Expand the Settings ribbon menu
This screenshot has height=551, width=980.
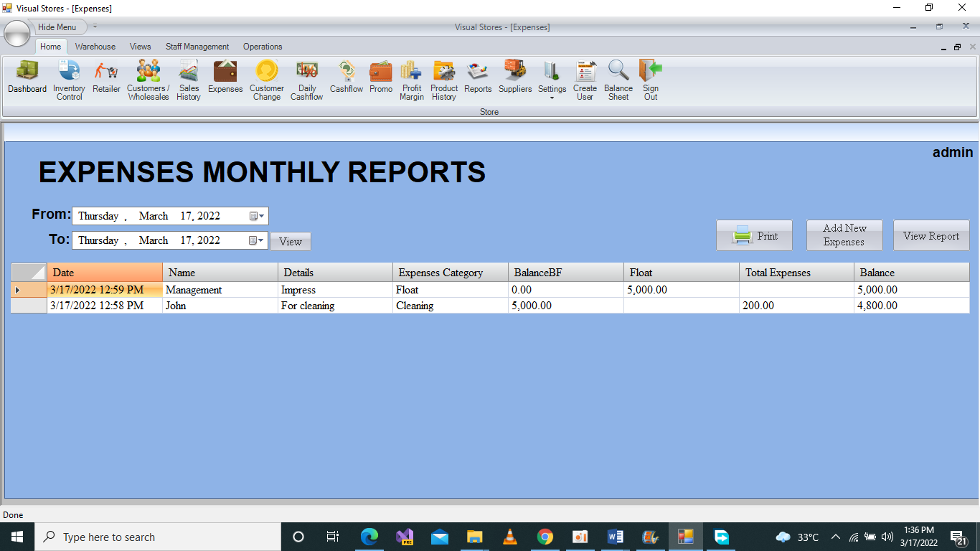coord(552,80)
